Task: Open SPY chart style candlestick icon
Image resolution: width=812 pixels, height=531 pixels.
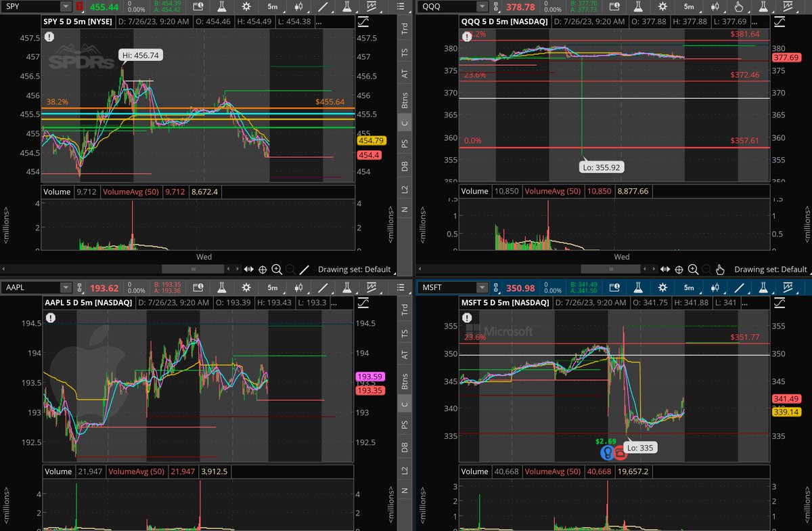Action: [x=298, y=6]
